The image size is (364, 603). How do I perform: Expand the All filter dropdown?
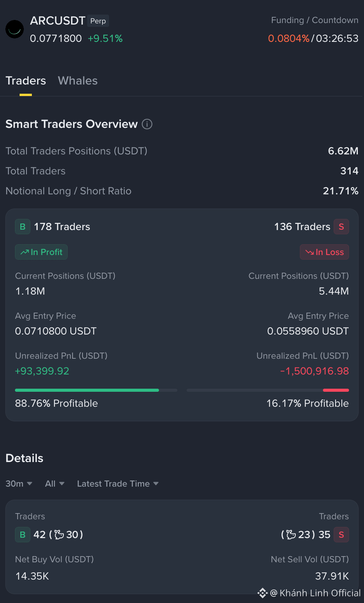click(x=55, y=484)
